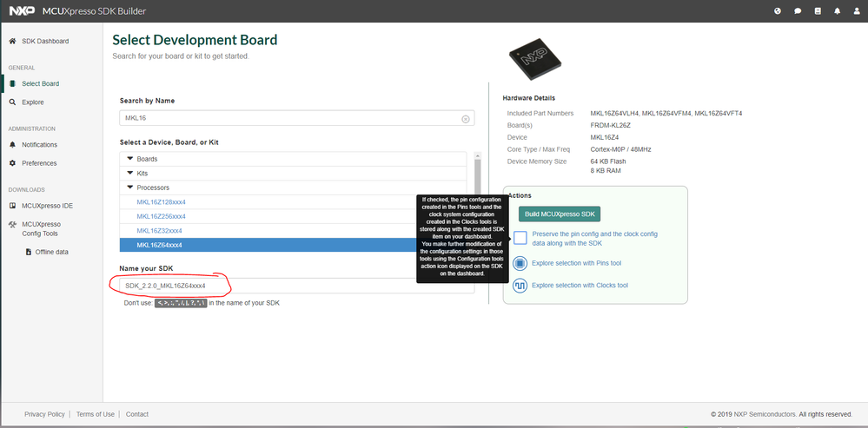
Task: Click the NXP logo in header
Action: [x=23, y=11]
